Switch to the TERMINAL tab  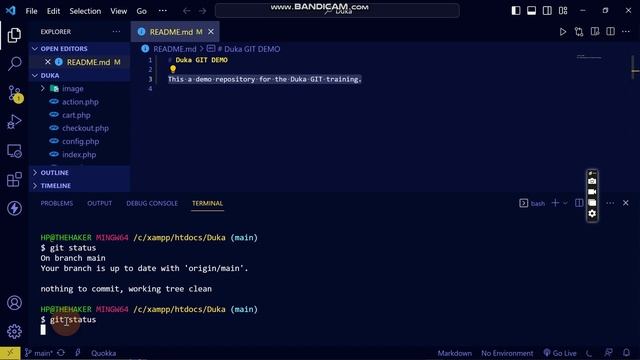pos(207,203)
